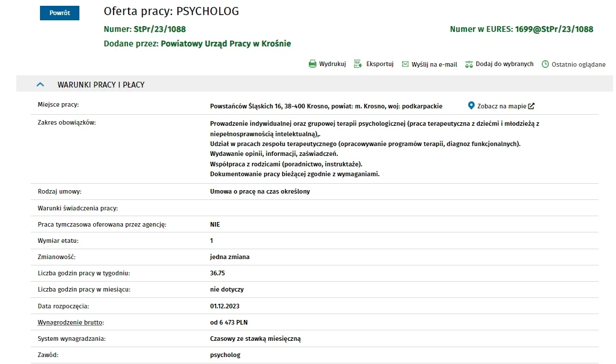Click the Powrót button
Screen dimensions: 616x364
coord(59,13)
